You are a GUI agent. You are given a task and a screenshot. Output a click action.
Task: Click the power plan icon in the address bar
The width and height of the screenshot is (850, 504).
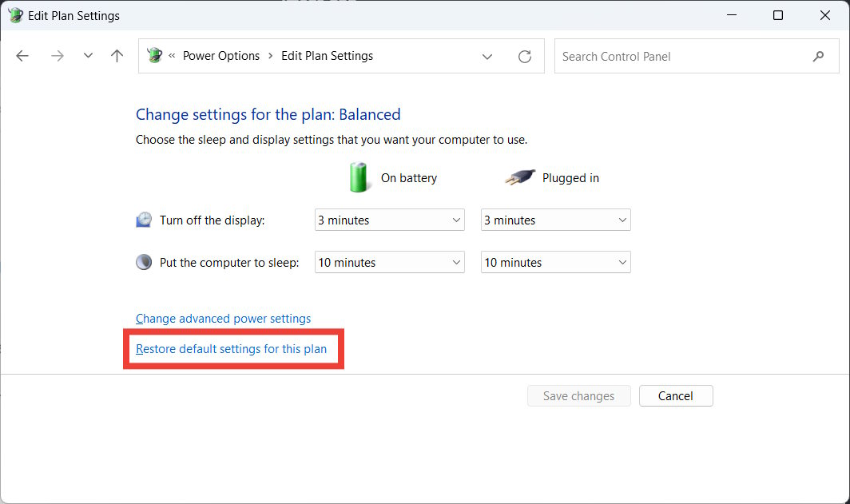coord(154,55)
